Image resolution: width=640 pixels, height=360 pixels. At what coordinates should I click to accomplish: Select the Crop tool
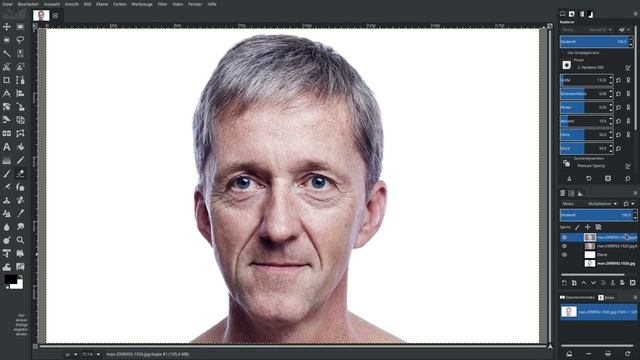[7, 80]
